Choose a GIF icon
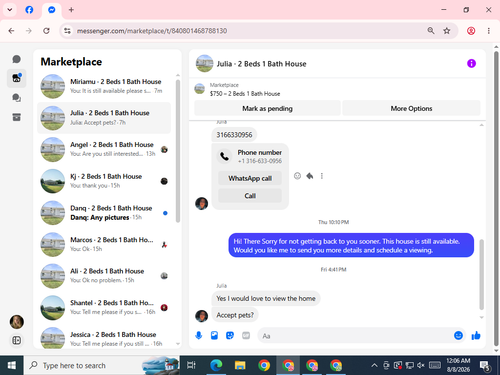Viewport: 500px width, 375px height. coord(246,335)
